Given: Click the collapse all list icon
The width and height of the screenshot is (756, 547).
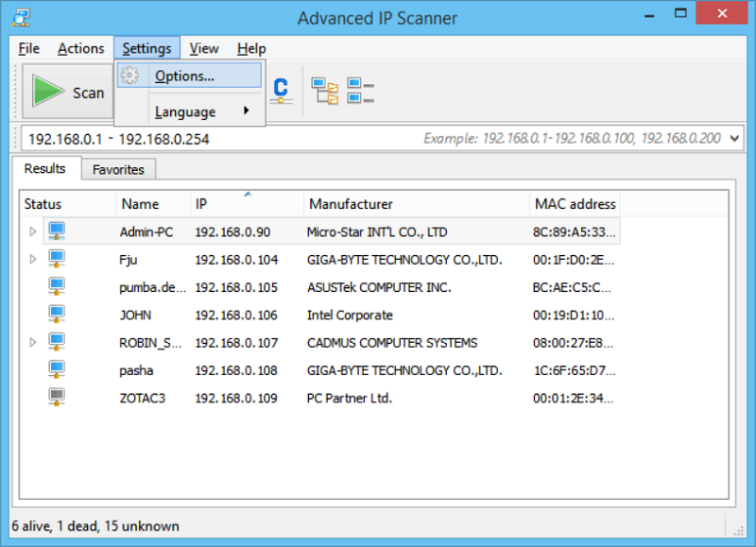Looking at the screenshot, I should pos(360,91).
